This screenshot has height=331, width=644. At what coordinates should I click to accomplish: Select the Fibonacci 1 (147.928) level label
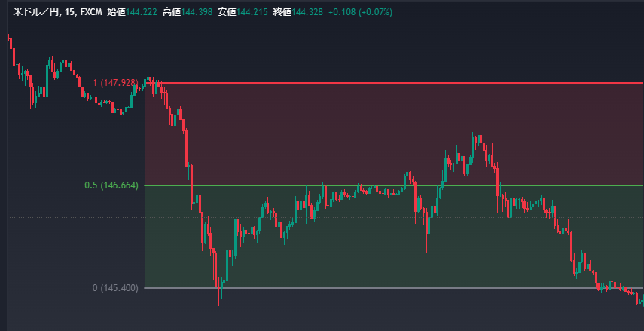pos(115,83)
